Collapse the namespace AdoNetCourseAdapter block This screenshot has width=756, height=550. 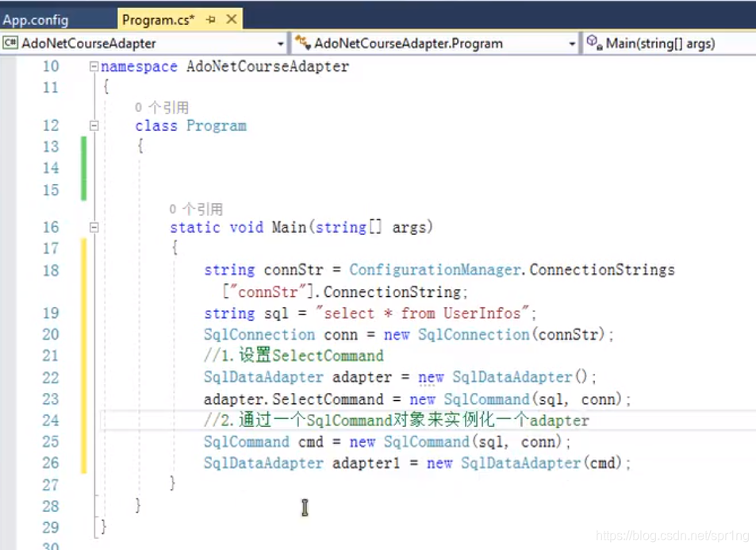pyautogui.click(x=94, y=67)
